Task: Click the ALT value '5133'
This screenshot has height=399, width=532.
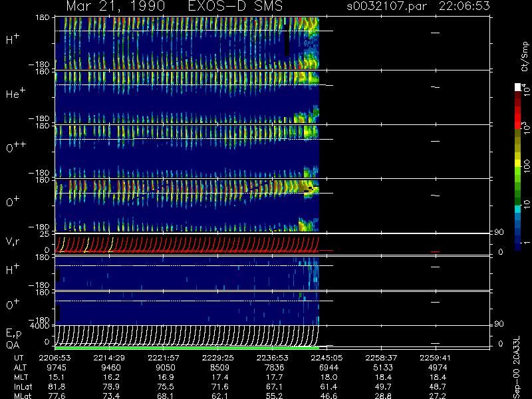Action: tap(383, 368)
